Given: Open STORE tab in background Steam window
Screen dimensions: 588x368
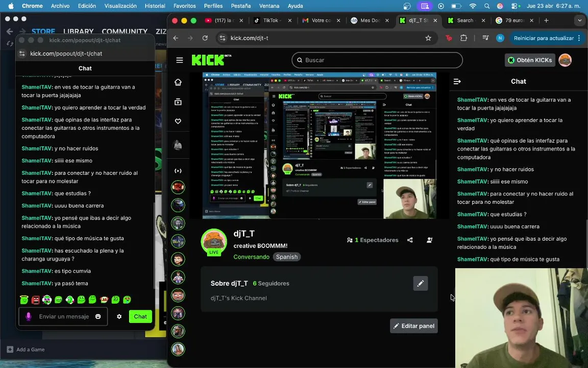Looking at the screenshot, I should tap(43, 32).
